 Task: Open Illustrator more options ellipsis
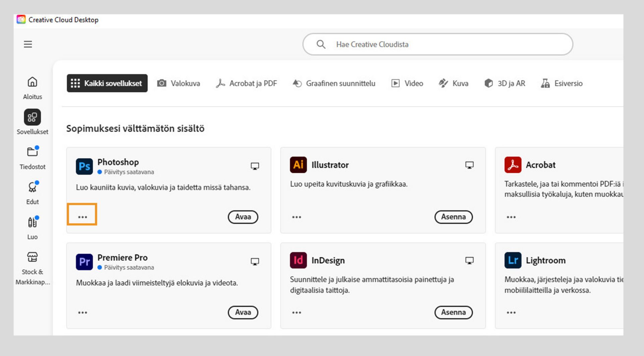pos(297,217)
